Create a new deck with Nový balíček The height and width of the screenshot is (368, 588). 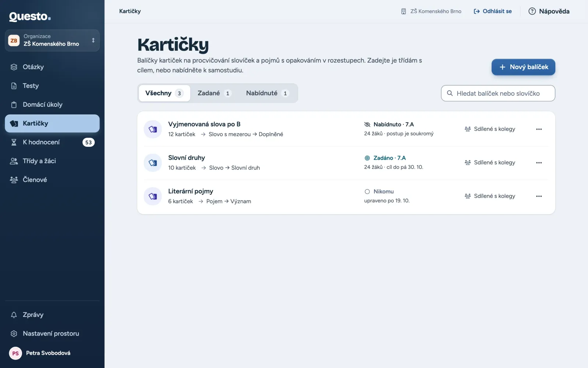click(523, 67)
